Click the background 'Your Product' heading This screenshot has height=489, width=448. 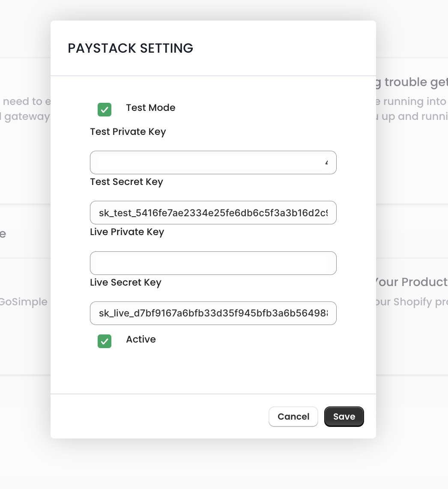(411, 282)
